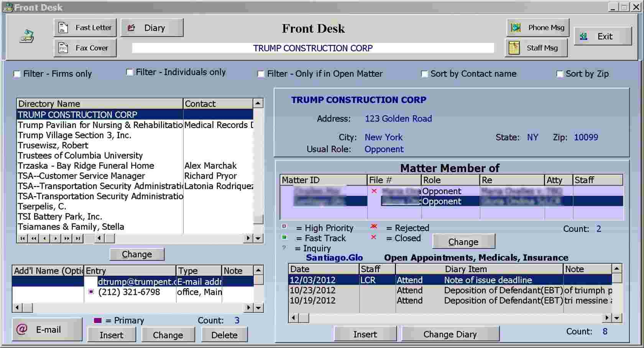
Task: Enable Filter - Firms only
Action: (x=17, y=74)
